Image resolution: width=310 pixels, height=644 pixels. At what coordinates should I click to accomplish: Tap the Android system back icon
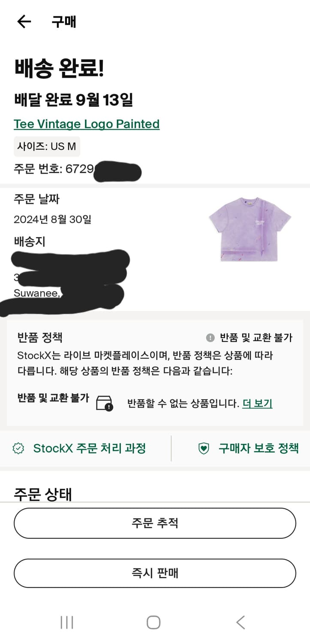(x=241, y=622)
